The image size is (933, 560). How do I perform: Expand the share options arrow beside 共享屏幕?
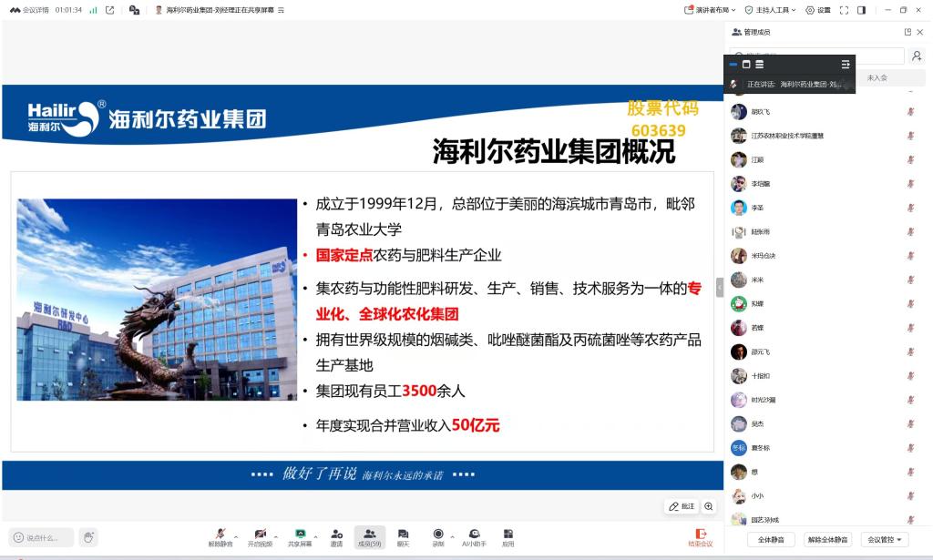pos(315,536)
